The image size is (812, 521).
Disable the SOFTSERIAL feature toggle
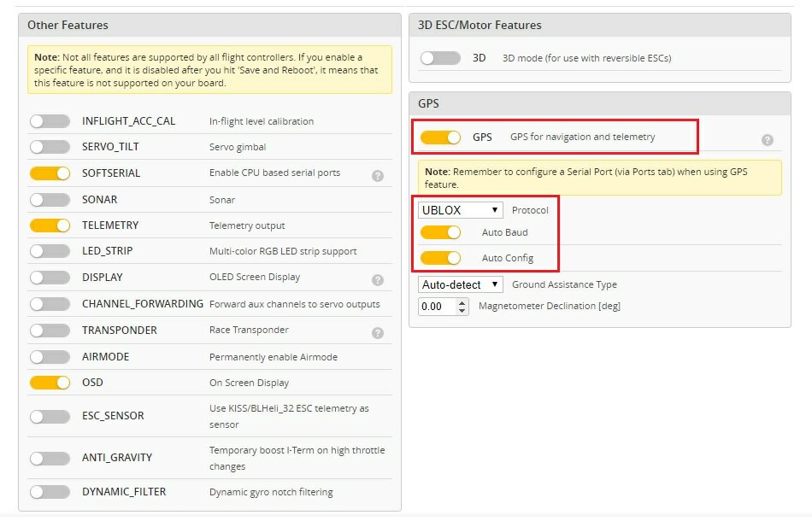point(50,173)
